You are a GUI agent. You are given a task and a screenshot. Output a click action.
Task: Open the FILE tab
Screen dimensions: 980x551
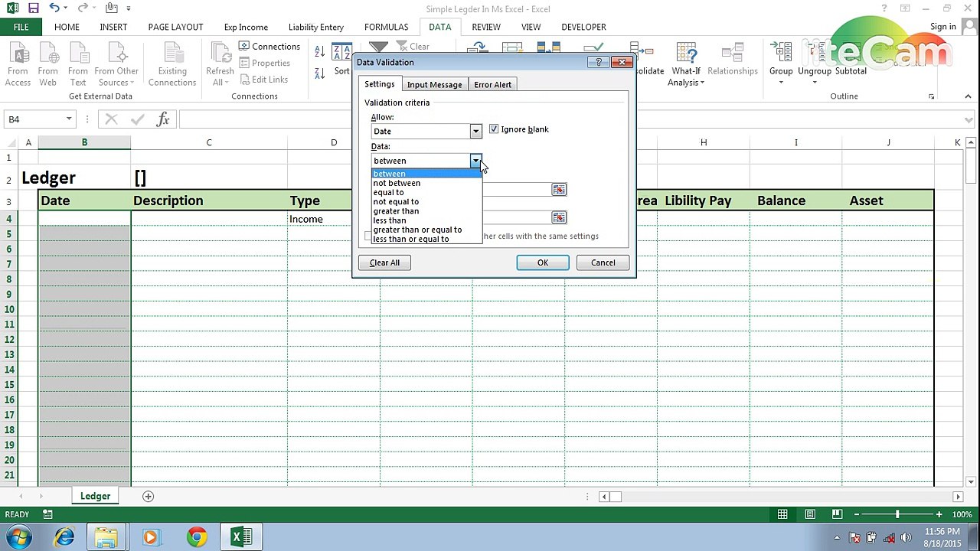[x=21, y=27]
